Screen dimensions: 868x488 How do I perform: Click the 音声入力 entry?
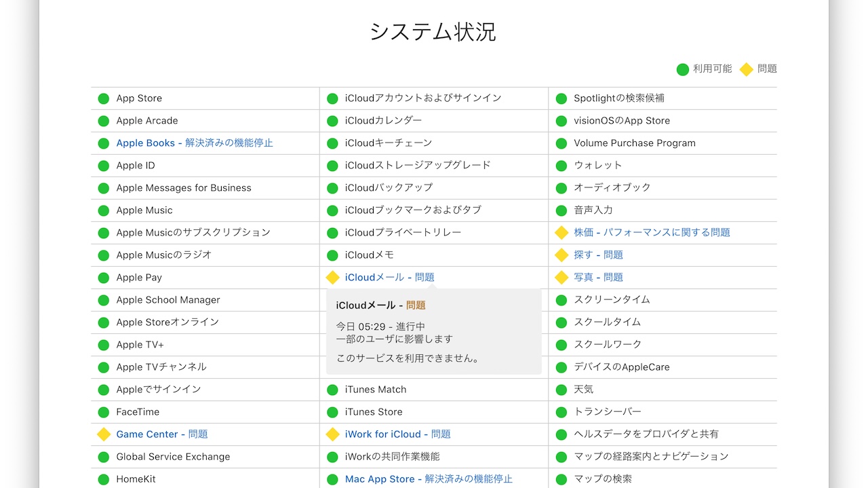coord(593,210)
